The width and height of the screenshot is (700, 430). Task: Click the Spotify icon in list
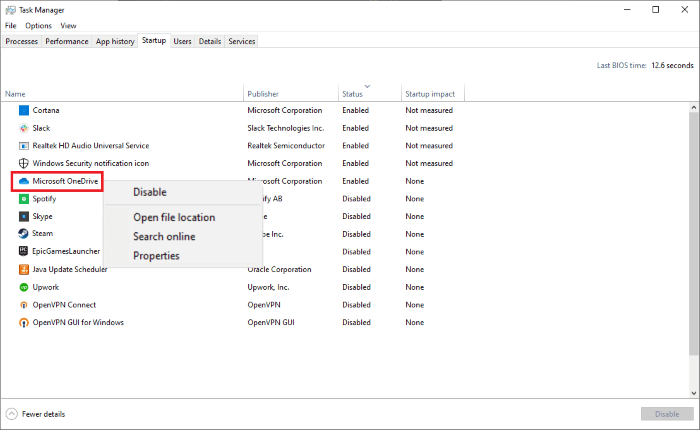click(x=24, y=199)
